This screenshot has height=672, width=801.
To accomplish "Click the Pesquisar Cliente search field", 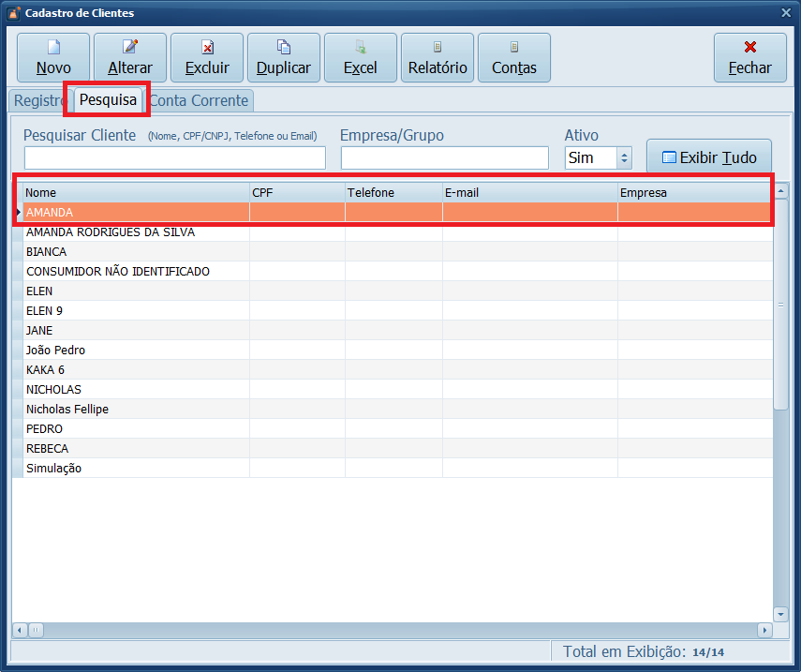I will click(174, 158).
